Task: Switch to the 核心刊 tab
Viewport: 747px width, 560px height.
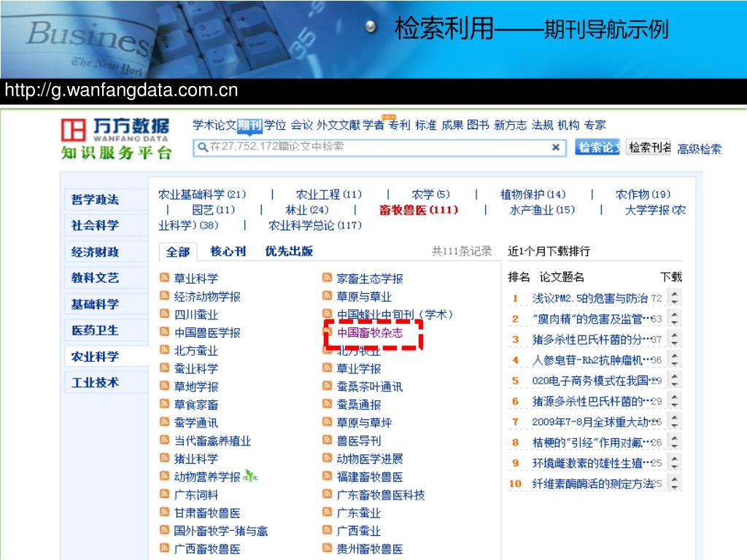Action: point(228,251)
